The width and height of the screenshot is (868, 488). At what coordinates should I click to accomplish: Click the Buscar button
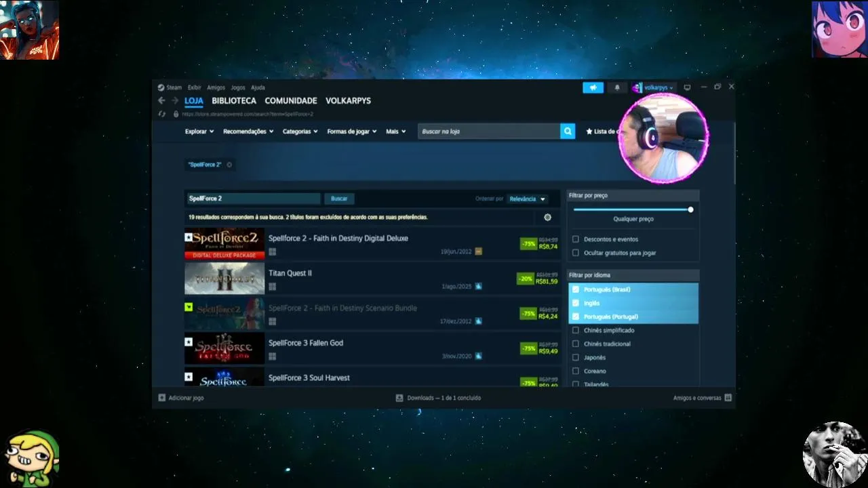click(339, 199)
